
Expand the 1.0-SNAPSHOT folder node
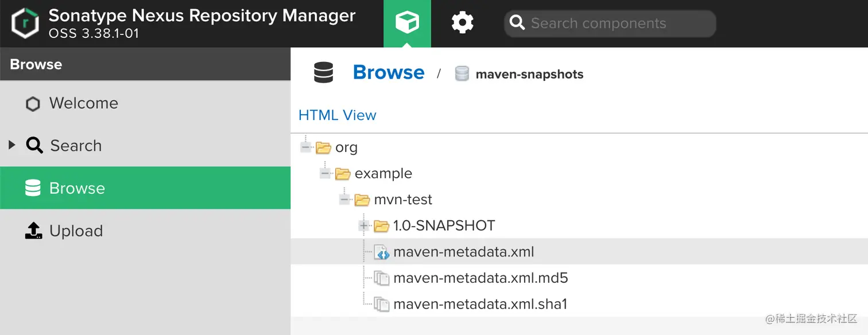[x=364, y=225]
